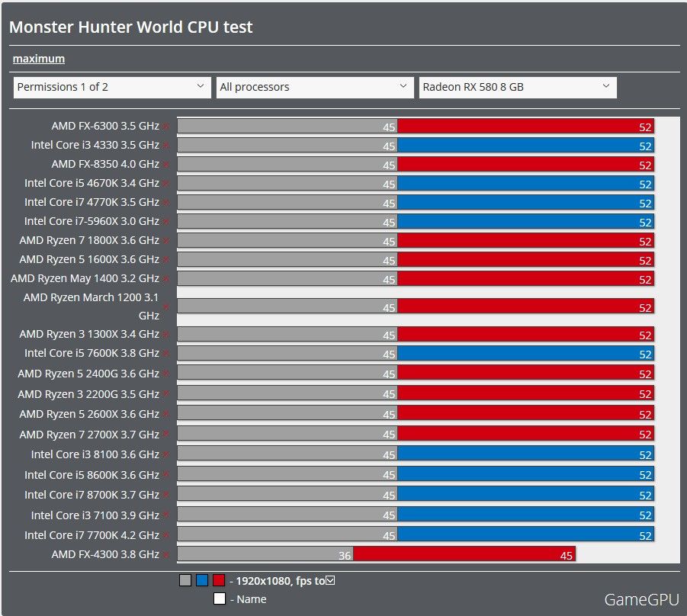Image resolution: width=687 pixels, height=616 pixels.
Task: Click the AMD Ryzen May 1400 3.2 GHz label
Action: click(85, 278)
